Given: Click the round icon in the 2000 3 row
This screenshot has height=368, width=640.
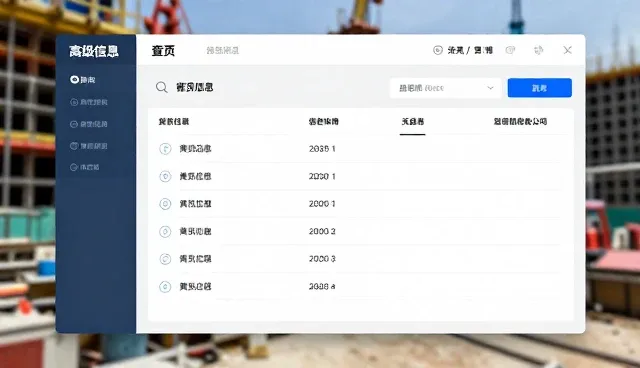Looking at the screenshot, I should coord(165,259).
